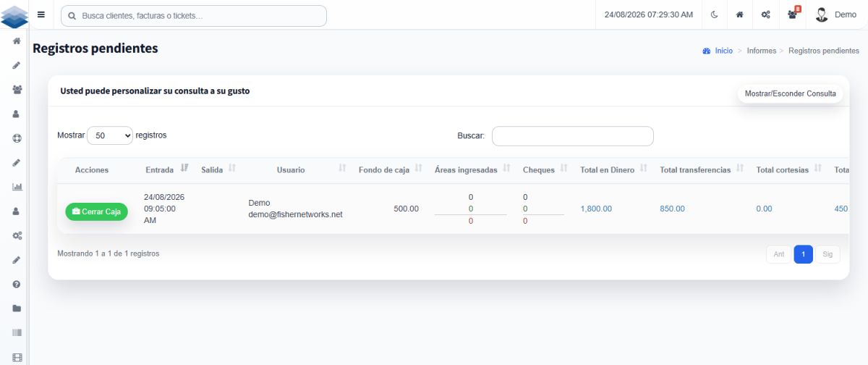Viewport: 868px width, 365px height.
Task: Click the Registros pendientes breadcrumb text
Action: pyautogui.click(x=824, y=51)
